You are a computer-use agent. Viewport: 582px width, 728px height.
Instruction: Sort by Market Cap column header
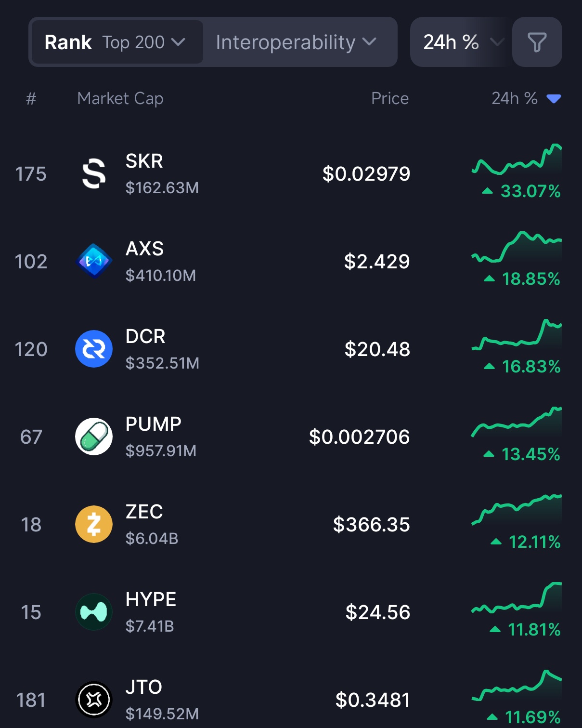pyautogui.click(x=120, y=99)
